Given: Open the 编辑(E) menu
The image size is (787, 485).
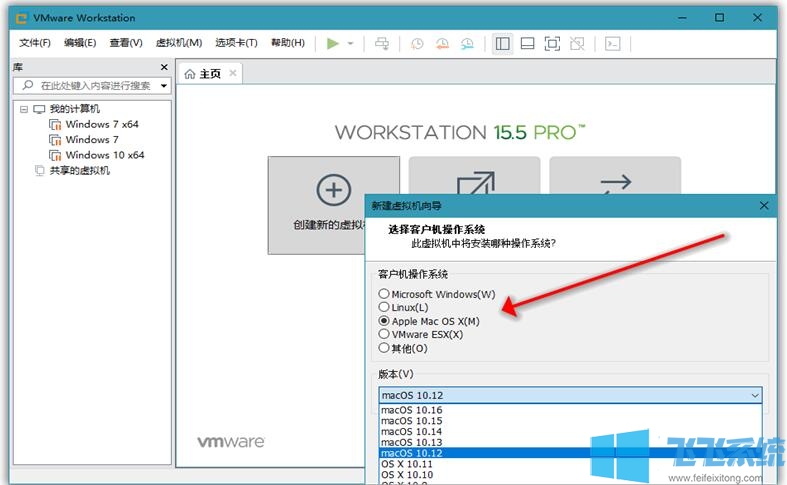Looking at the screenshot, I should [x=80, y=43].
